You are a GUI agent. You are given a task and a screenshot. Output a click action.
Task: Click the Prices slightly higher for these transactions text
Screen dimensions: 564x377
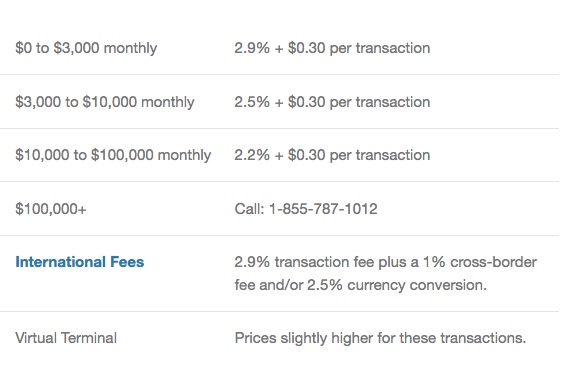pyautogui.click(x=380, y=338)
